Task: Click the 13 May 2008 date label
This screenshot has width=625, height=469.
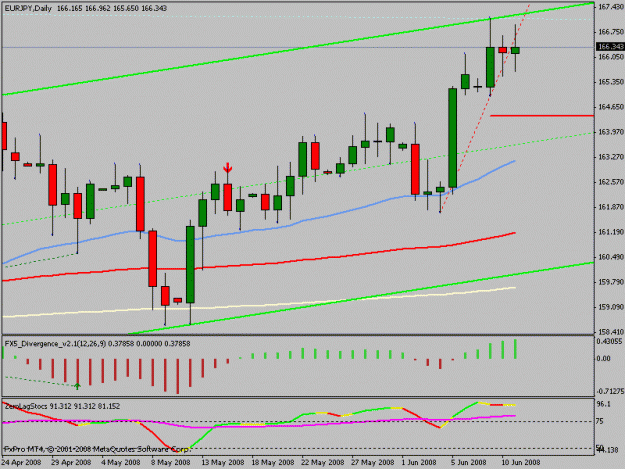Action: [x=223, y=462]
